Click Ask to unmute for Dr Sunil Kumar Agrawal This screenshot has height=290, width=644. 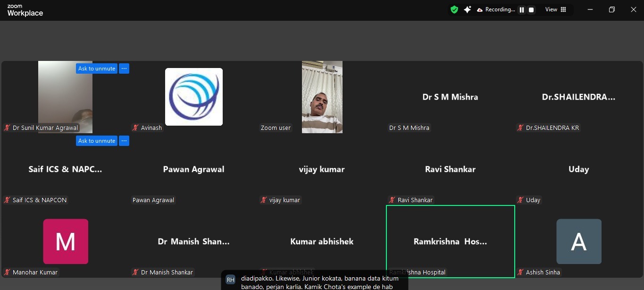[x=97, y=68]
